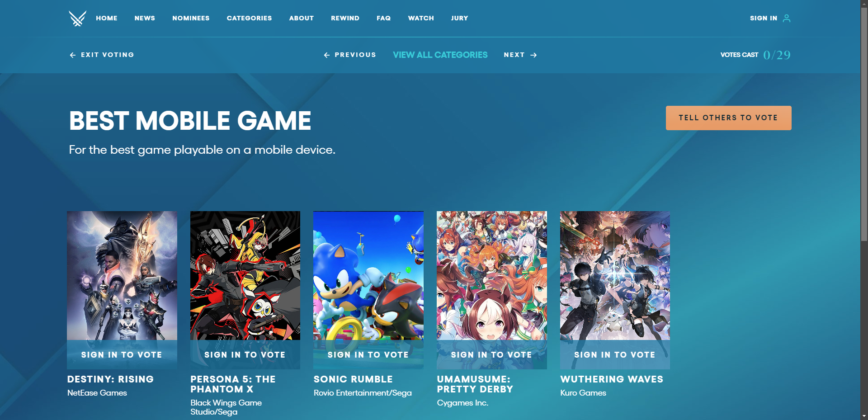Image resolution: width=868 pixels, height=420 pixels.
Task: Click the user profile icon
Action: [787, 18]
